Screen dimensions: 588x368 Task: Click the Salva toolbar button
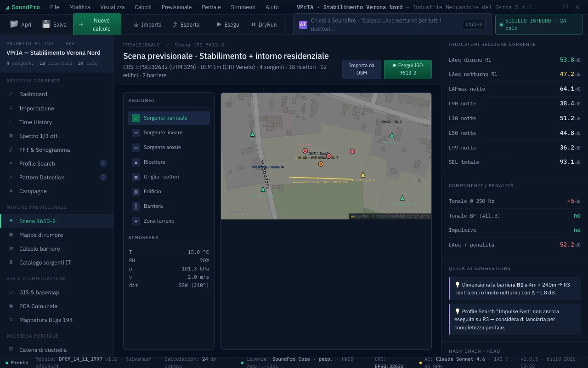pyautogui.click(x=54, y=24)
